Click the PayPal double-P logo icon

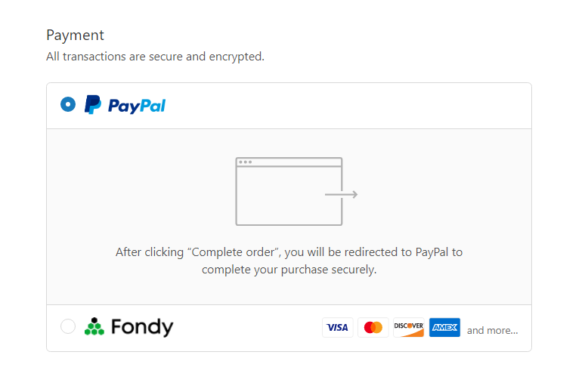coord(93,104)
